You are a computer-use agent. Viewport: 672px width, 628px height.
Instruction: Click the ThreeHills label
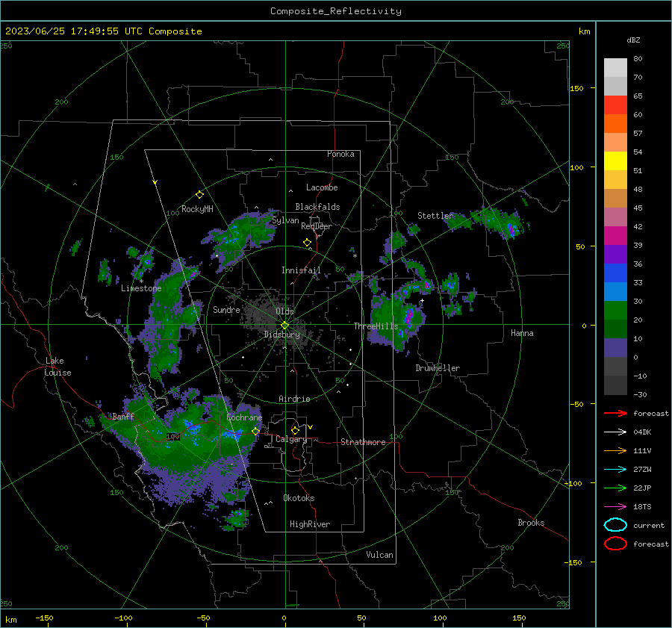coord(376,326)
